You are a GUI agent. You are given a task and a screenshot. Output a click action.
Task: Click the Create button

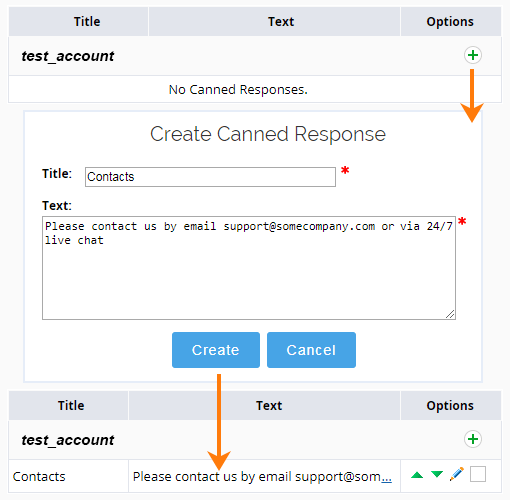click(x=216, y=350)
